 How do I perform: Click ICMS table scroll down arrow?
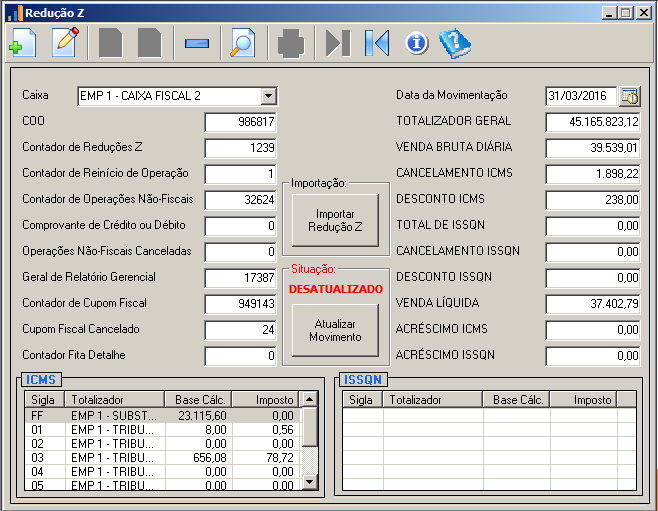310,482
